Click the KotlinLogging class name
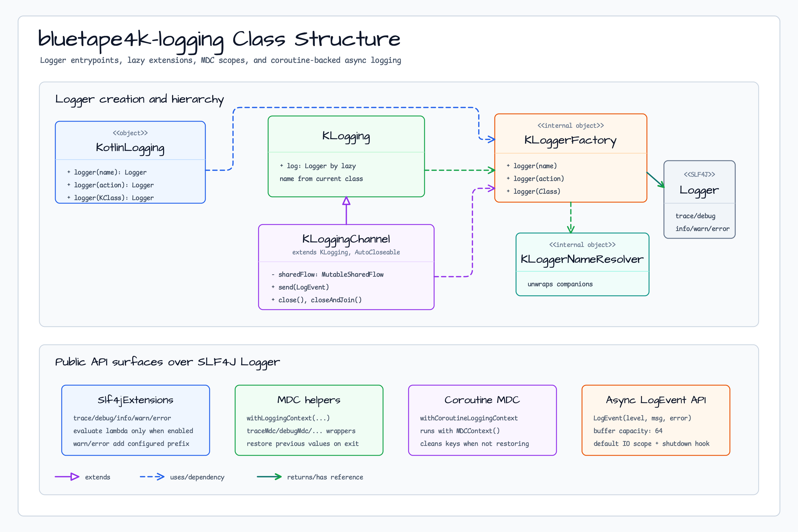 coord(130,148)
